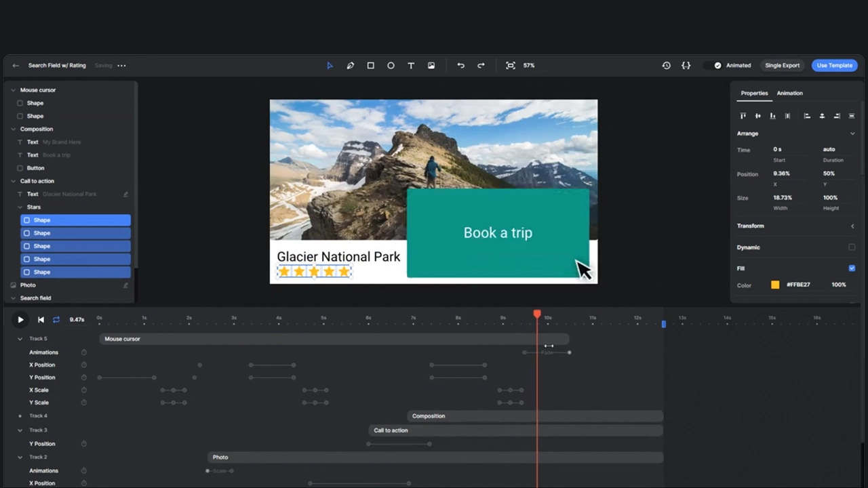Collapse Track 2 in timeline
The height and width of the screenshot is (488, 868).
(20, 457)
